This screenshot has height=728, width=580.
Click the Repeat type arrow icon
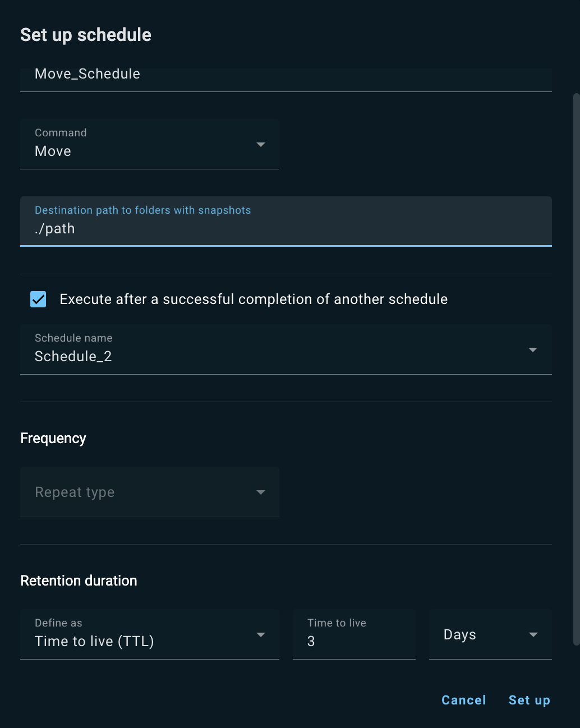coord(261,492)
